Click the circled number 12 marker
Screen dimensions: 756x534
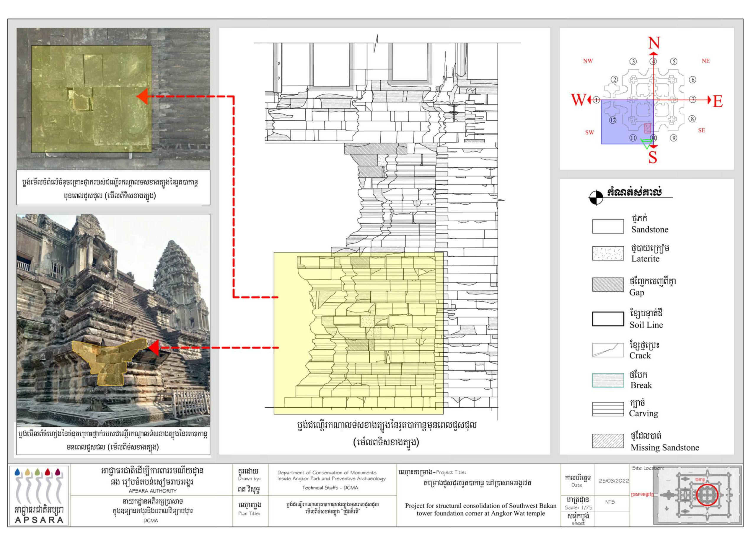[612, 120]
